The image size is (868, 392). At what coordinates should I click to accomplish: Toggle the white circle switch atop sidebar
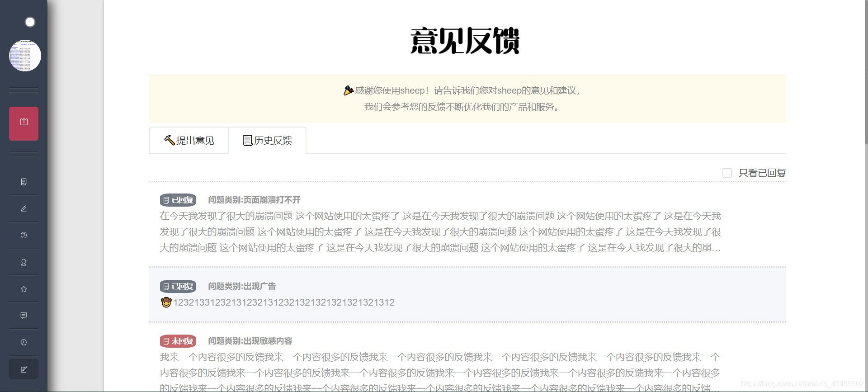[30, 22]
